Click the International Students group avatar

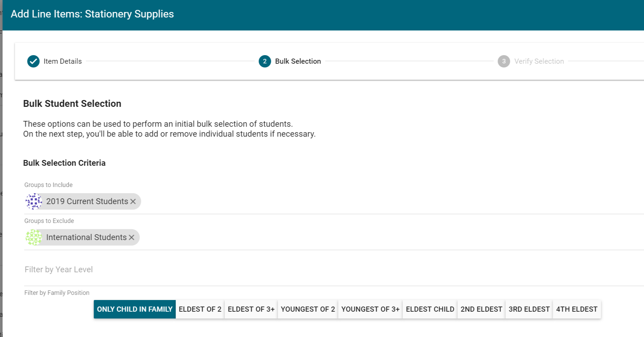click(x=34, y=237)
